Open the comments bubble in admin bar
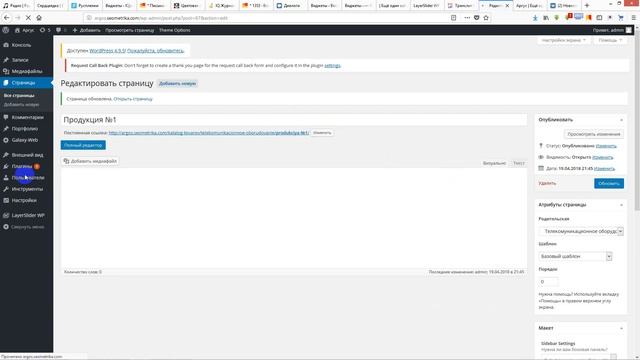The width and height of the screenshot is (640, 360). coord(61,30)
